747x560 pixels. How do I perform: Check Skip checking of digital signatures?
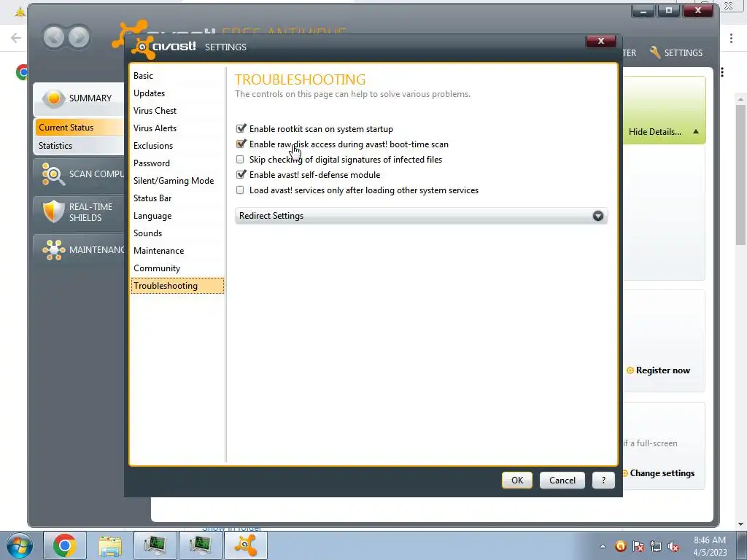240,160
